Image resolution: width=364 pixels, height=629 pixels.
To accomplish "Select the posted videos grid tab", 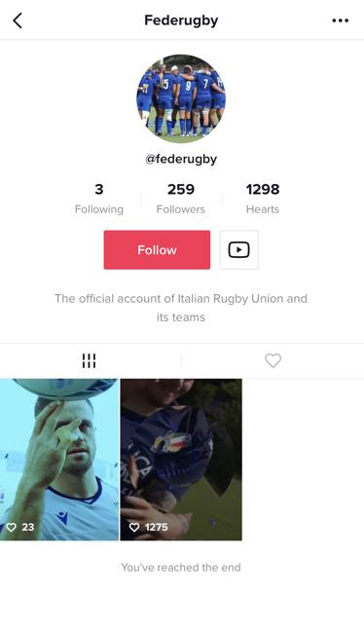I will coord(89,360).
